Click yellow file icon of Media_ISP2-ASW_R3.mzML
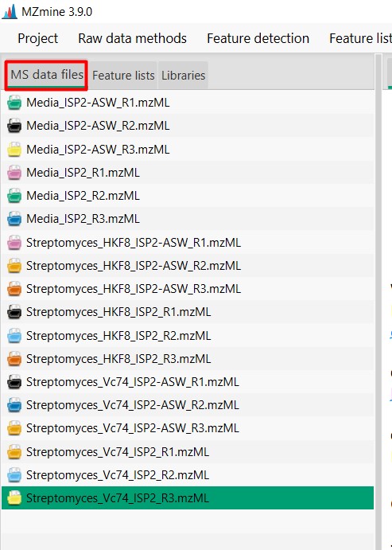Screen dimensions: 392x550 coord(14,150)
